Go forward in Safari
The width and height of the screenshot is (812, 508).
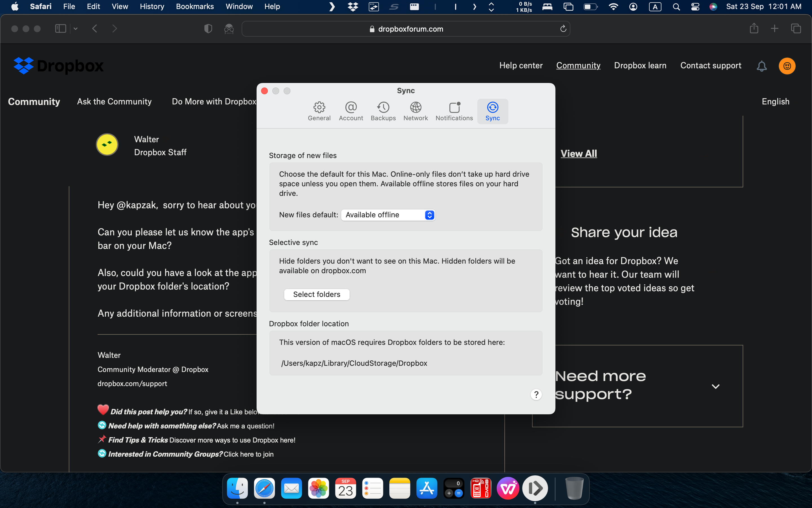coord(114,29)
